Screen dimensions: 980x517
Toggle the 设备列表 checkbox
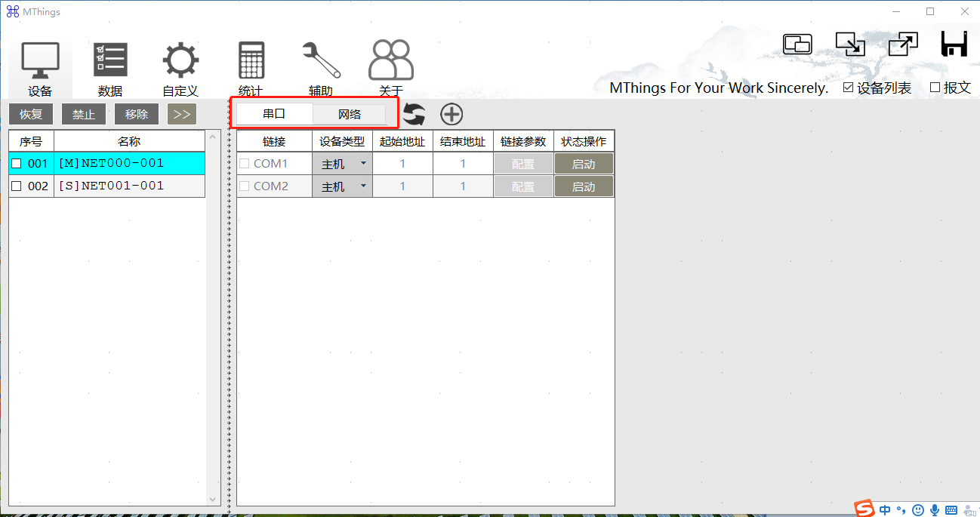(x=849, y=88)
